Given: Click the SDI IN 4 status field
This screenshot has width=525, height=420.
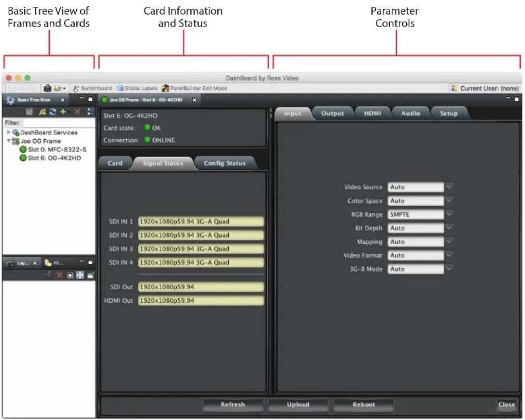Looking at the screenshot, I should 201,262.
